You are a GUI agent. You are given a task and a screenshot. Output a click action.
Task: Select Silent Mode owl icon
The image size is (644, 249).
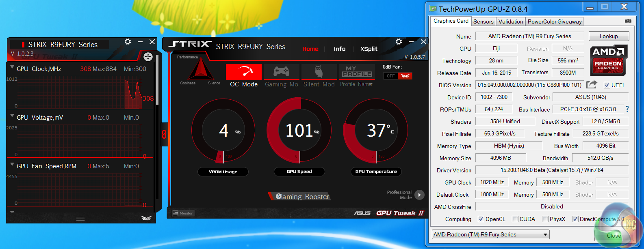319,72
